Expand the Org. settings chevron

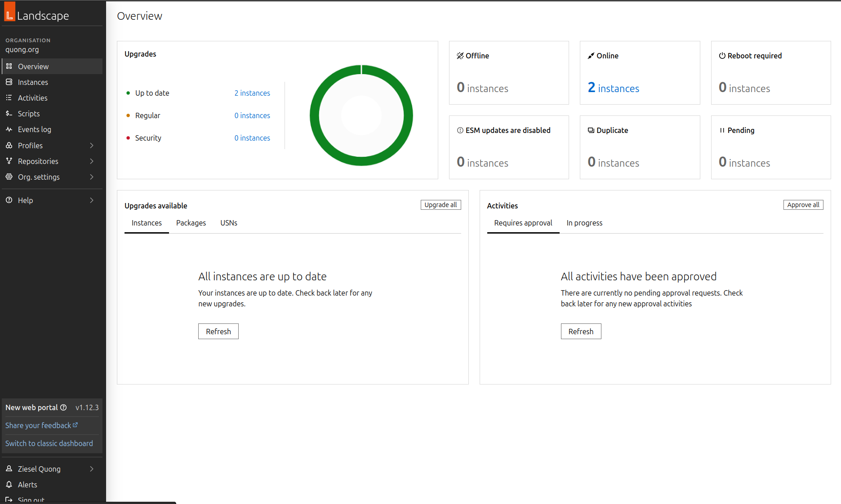click(x=92, y=177)
